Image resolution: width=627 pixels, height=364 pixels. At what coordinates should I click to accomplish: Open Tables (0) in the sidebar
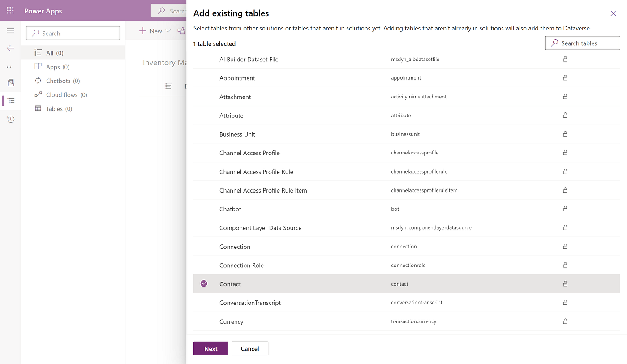54,108
